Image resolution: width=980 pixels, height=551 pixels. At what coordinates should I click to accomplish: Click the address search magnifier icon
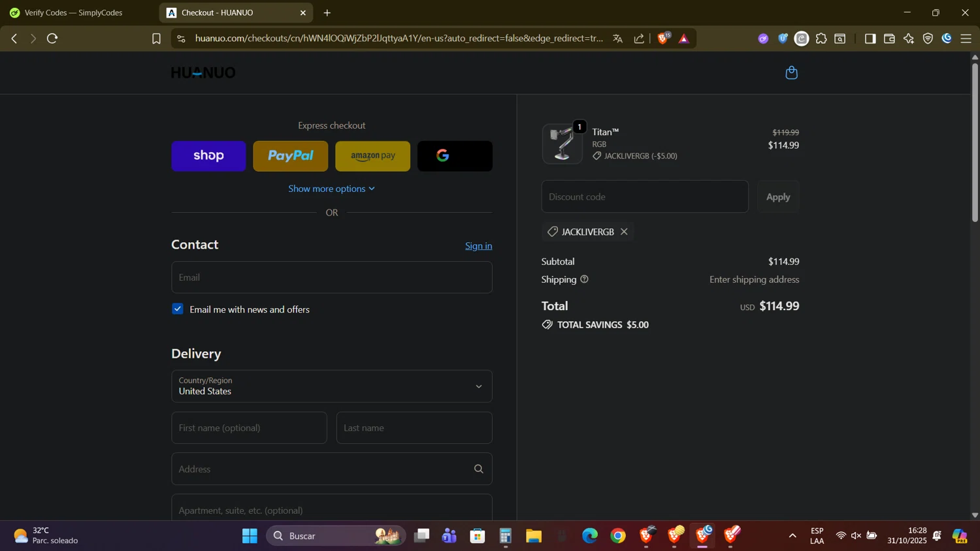click(478, 469)
